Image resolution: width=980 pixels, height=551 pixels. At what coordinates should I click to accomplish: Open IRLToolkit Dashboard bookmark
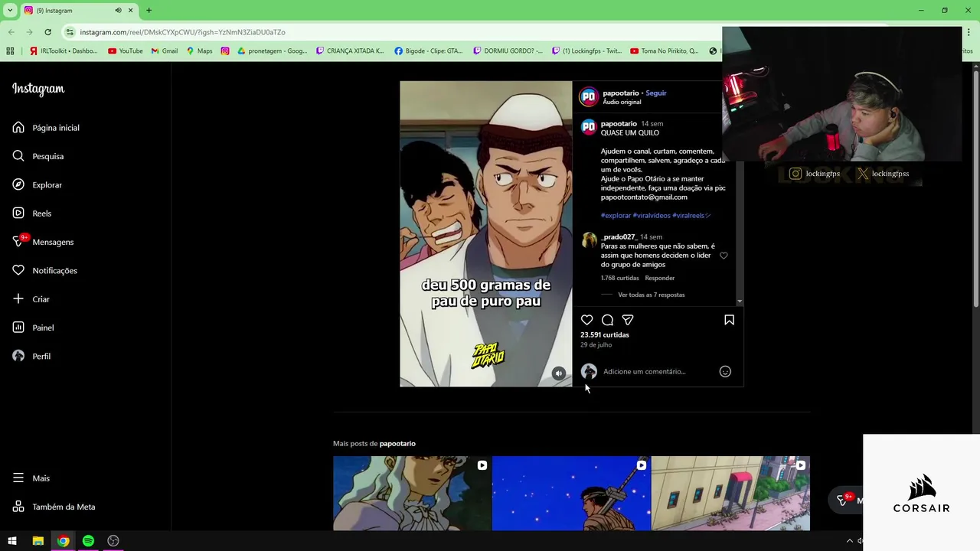coord(64,51)
